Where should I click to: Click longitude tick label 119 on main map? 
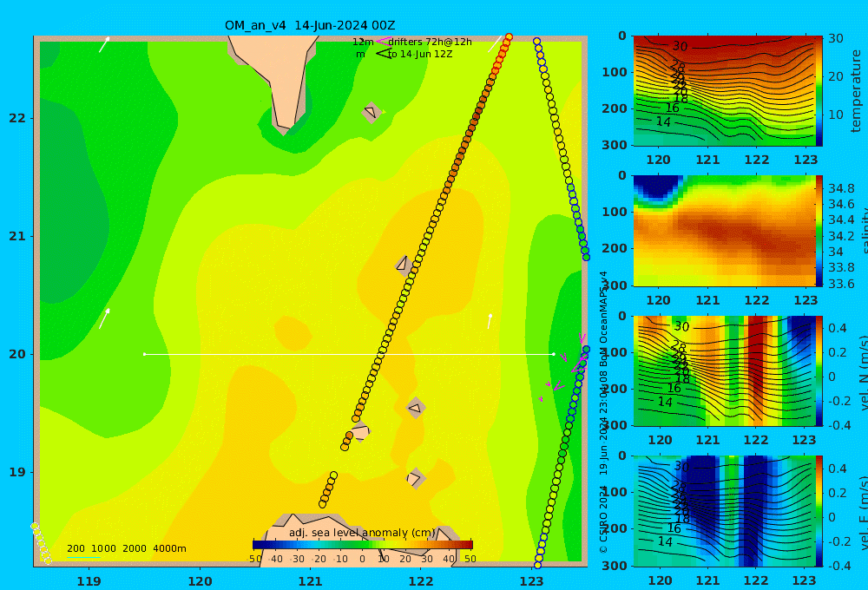point(89,581)
